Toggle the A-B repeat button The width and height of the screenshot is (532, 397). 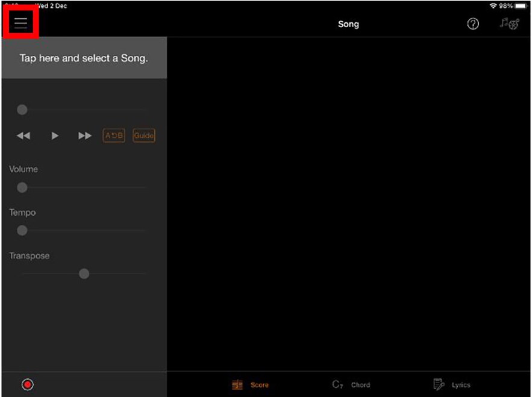tap(114, 136)
